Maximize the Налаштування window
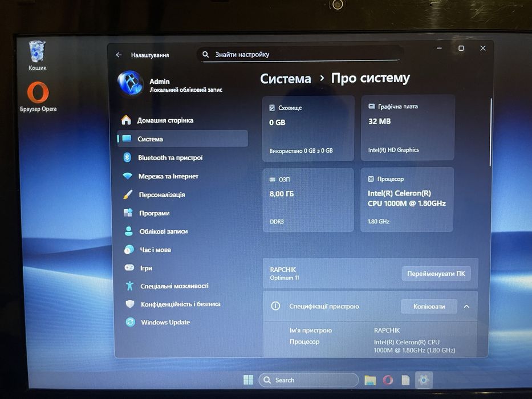 click(461, 48)
